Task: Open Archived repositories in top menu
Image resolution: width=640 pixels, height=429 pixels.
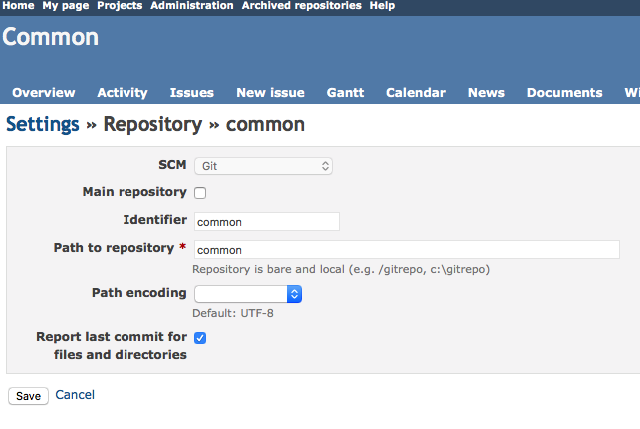Action: coord(302,6)
